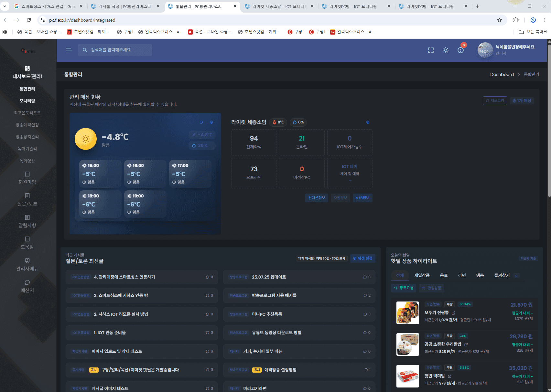This screenshot has width=551, height=392.
Task: Open external link icon next to 오뚜기 진짬뽕
Action: (453, 313)
